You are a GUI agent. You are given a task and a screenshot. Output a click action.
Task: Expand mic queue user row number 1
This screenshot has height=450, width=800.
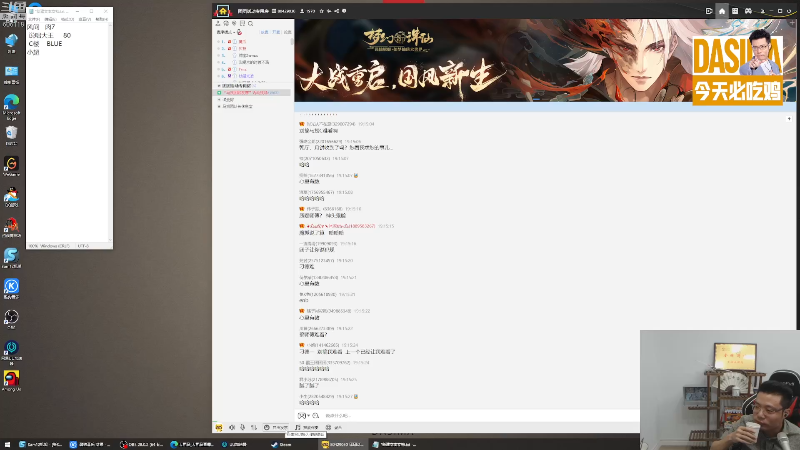coord(218,42)
